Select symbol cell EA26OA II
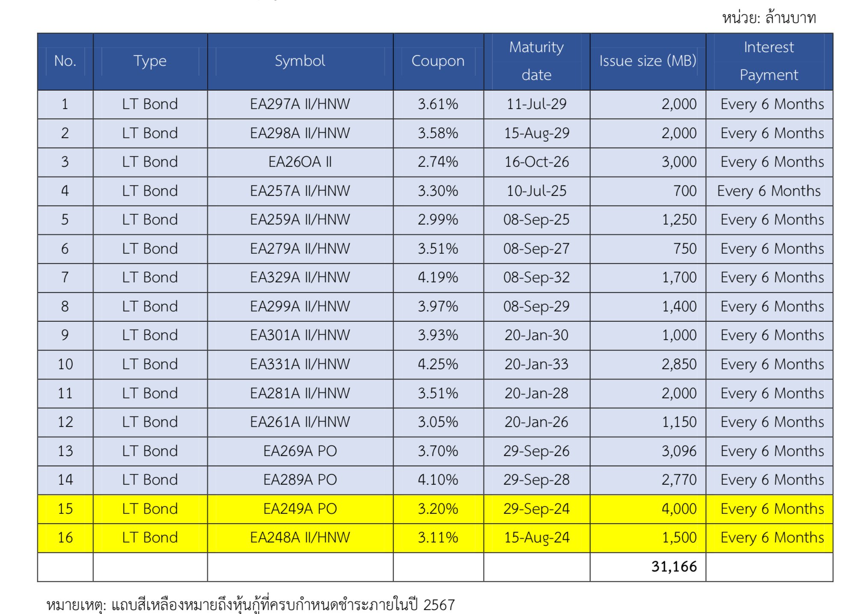This screenshot has width=868, height=614. [300, 162]
